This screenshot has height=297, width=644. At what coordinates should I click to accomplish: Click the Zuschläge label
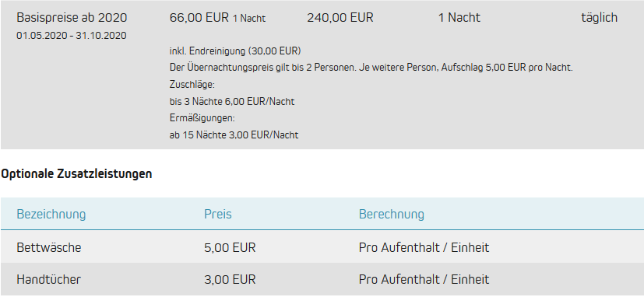[192, 85]
